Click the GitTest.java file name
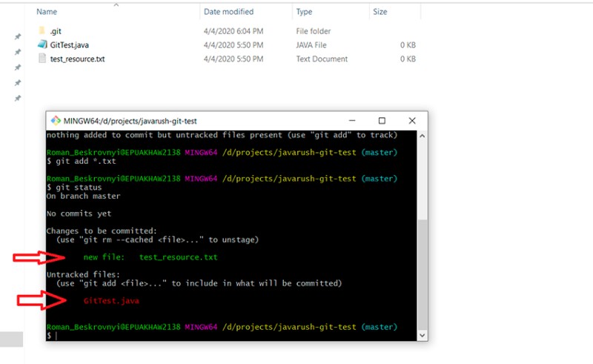This screenshot has height=364, width=593. tap(70, 45)
